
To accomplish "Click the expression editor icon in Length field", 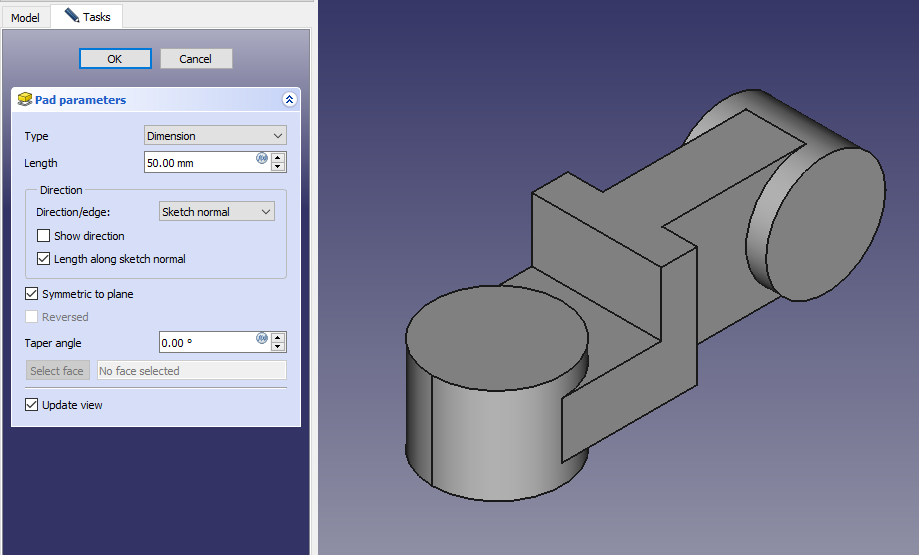I will point(262,158).
